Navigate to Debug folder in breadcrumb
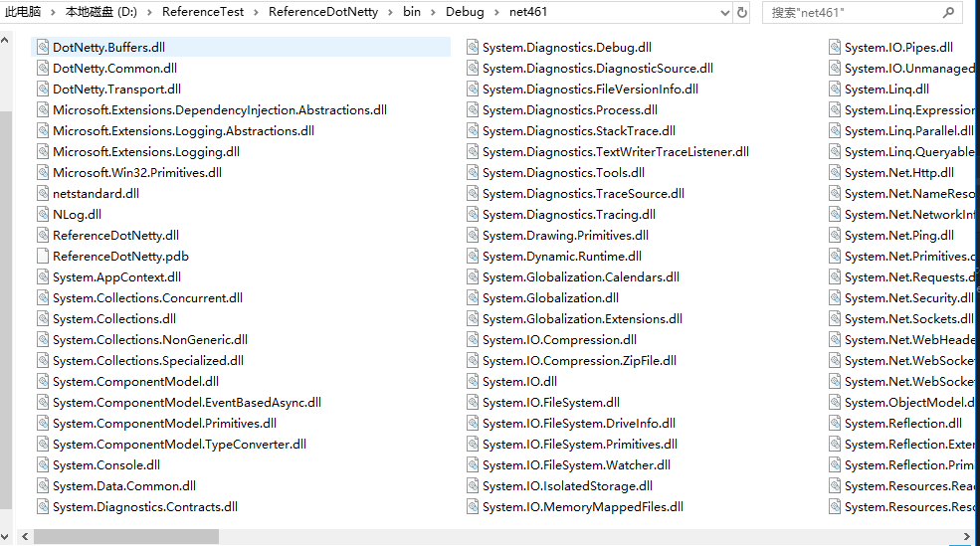Viewport: 980px width, 546px height. (465, 12)
